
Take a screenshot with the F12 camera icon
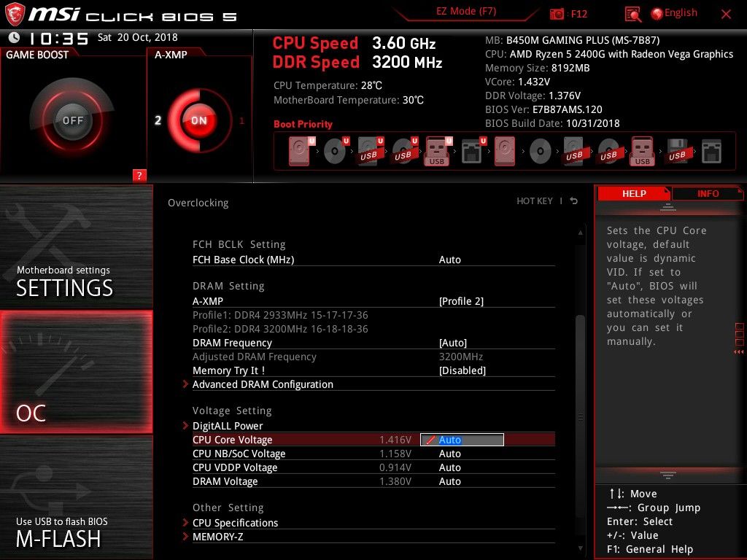557,14
